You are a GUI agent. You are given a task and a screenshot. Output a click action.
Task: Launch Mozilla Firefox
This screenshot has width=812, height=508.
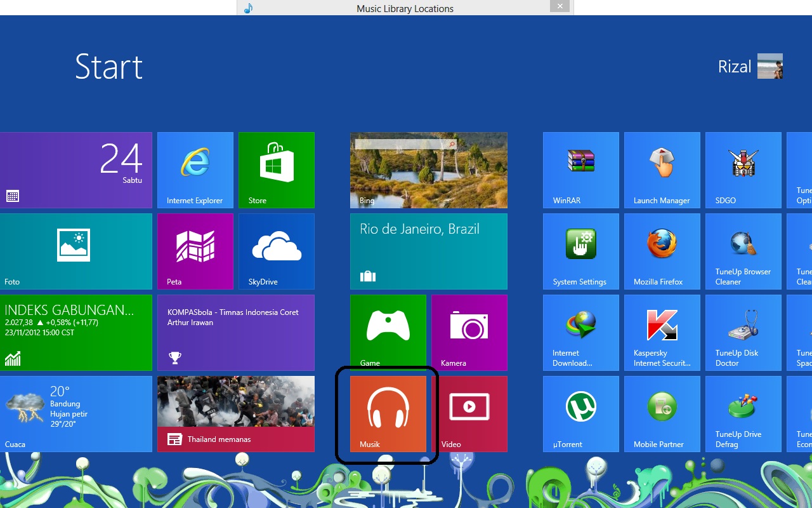(x=662, y=251)
